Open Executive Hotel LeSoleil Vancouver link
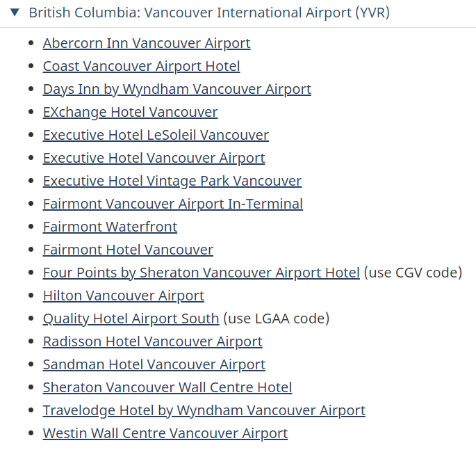This screenshot has width=476, height=452. tap(156, 135)
